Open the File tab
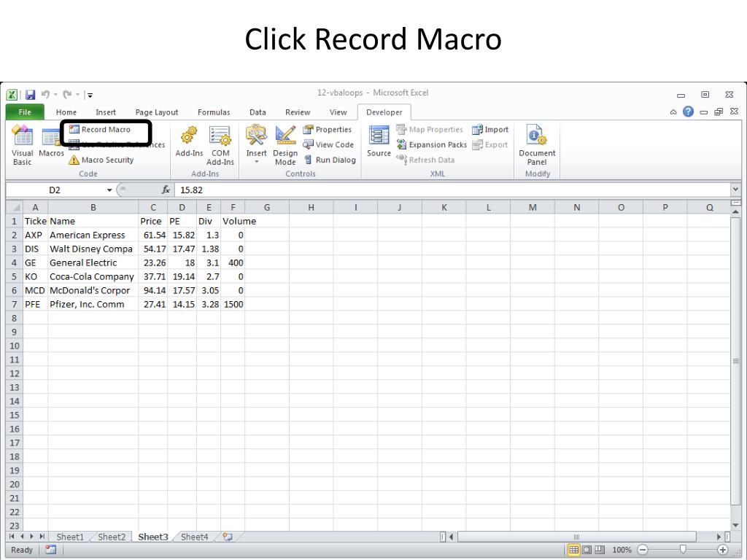The image size is (747, 560). [25, 112]
